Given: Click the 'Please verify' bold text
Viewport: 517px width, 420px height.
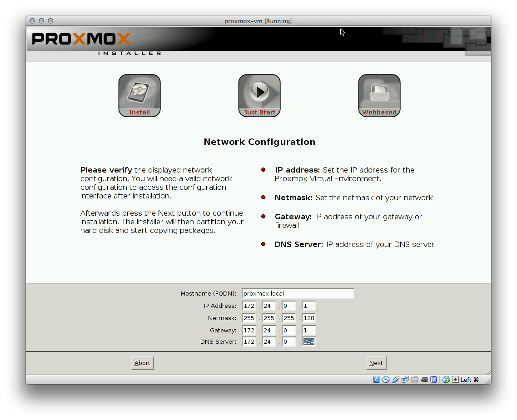Looking at the screenshot, I should [x=106, y=170].
